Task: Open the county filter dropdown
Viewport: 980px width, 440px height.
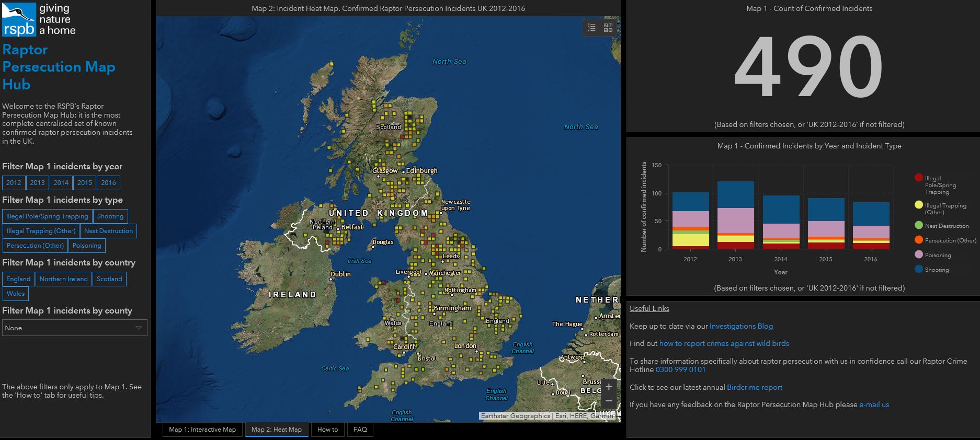Action: 75,328
